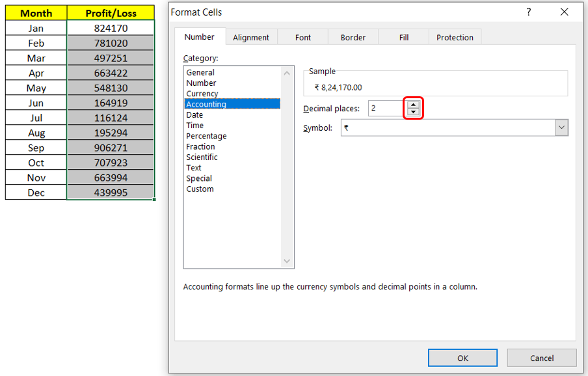
Task: Open the Fill tab
Action: (403, 37)
